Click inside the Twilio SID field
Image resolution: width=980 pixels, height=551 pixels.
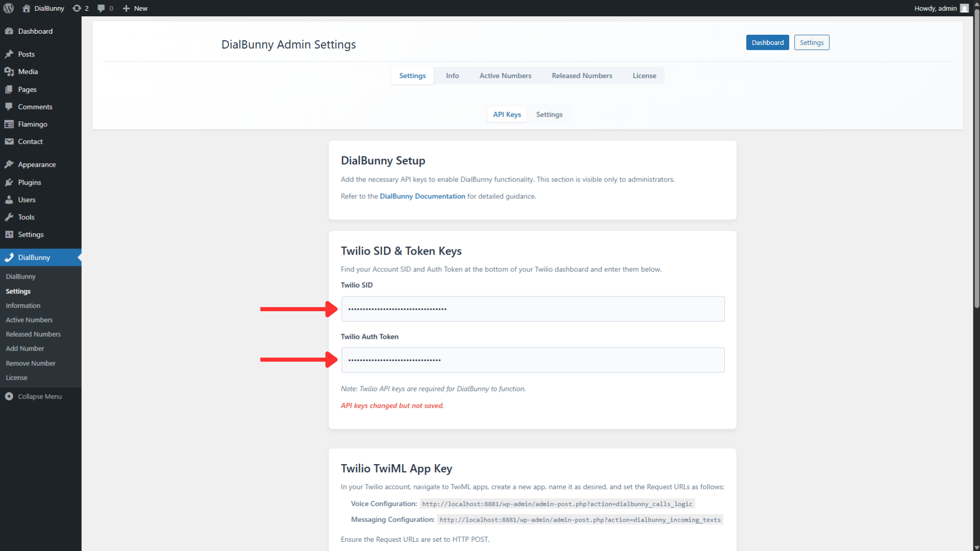(532, 309)
